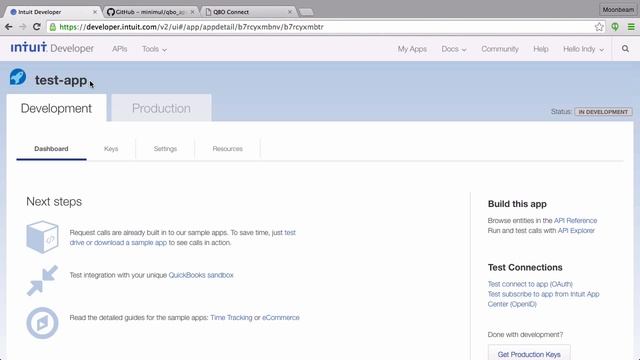
Task: Open the Help page
Action: tap(541, 49)
